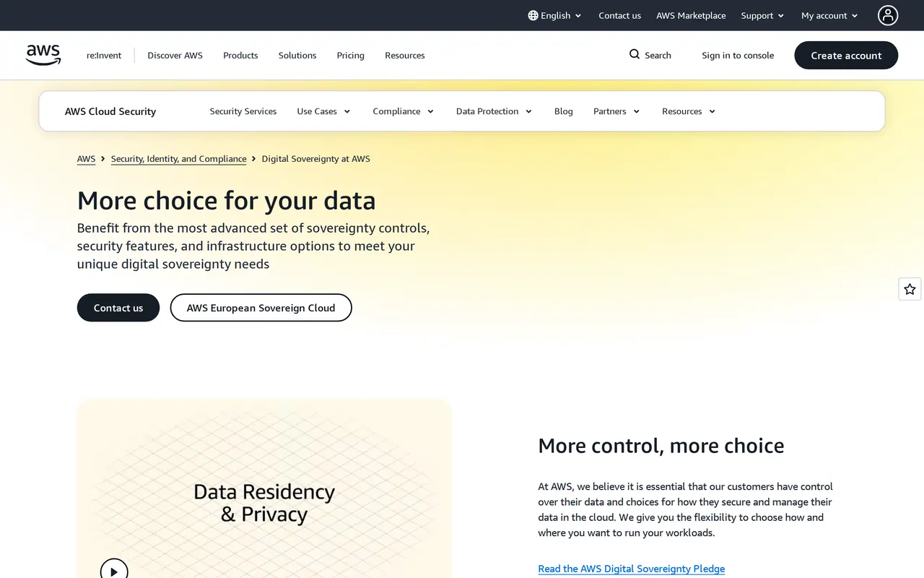This screenshot has width=924, height=578.
Task: Open AWS Marketplace link
Action: pos(691,15)
